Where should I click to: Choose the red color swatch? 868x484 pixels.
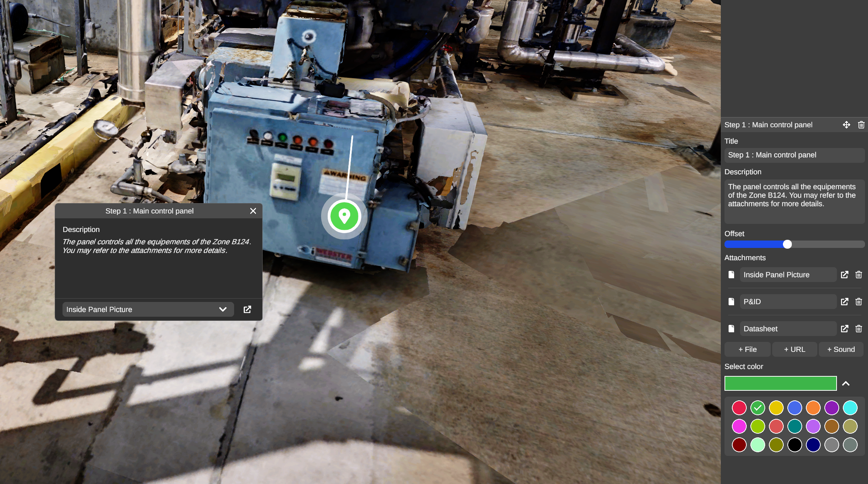tap(739, 408)
